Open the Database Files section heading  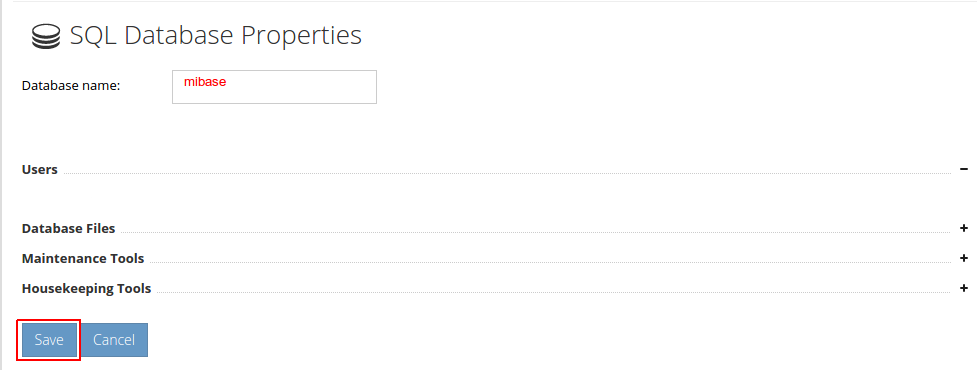[69, 229]
